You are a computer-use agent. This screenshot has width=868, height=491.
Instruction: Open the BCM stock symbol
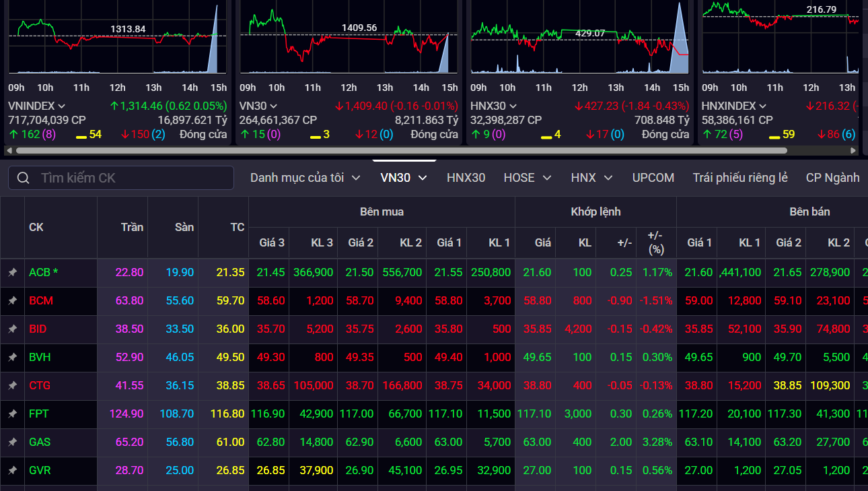(41, 301)
